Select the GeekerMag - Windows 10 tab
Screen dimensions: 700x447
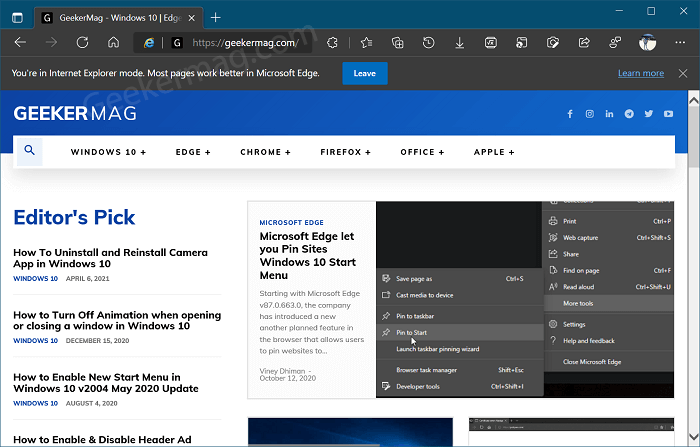(119, 18)
